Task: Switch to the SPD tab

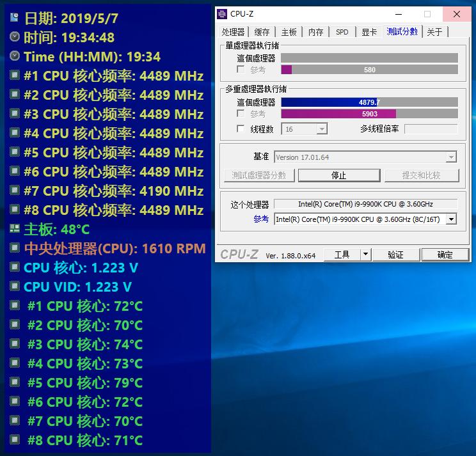Action: pyautogui.click(x=342, y=32)
